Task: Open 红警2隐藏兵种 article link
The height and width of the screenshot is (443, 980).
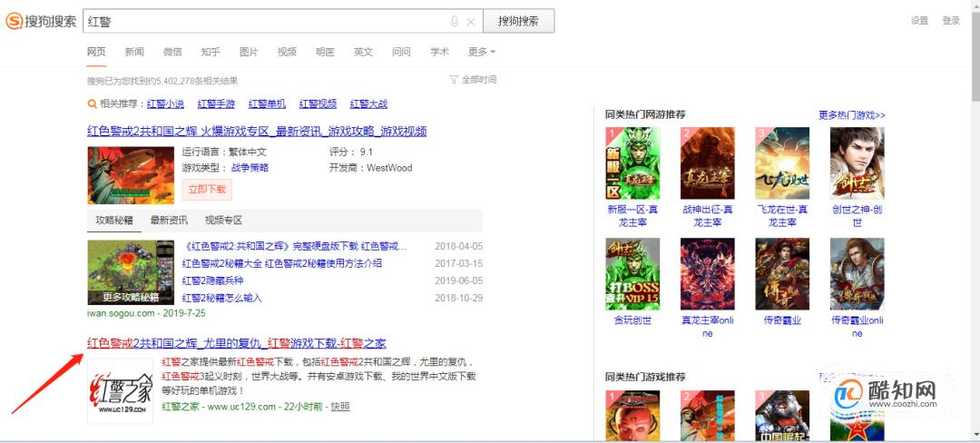Action: coord(212,281)
